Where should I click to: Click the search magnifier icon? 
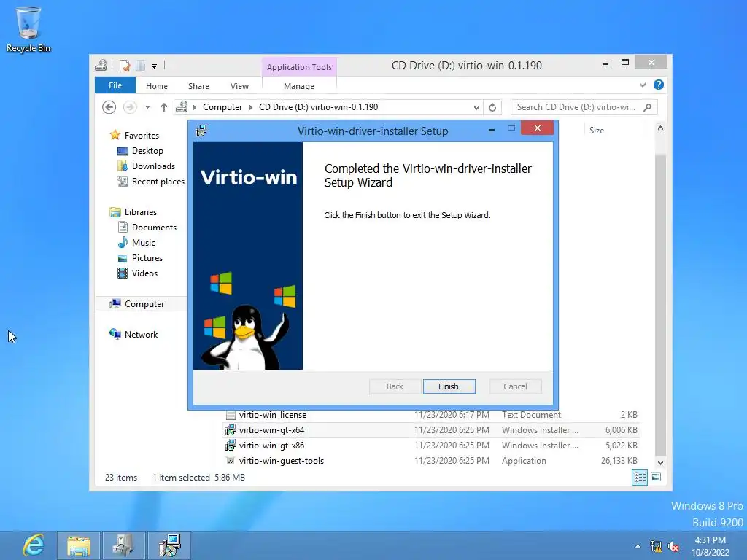[648, 107]
